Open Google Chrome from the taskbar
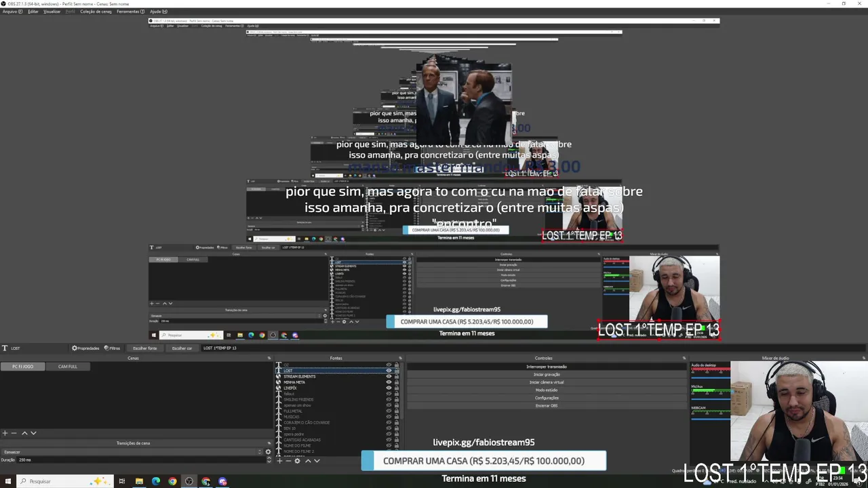Image resolution: width=868 pixels, height=488 pixels. click(172, 481)
